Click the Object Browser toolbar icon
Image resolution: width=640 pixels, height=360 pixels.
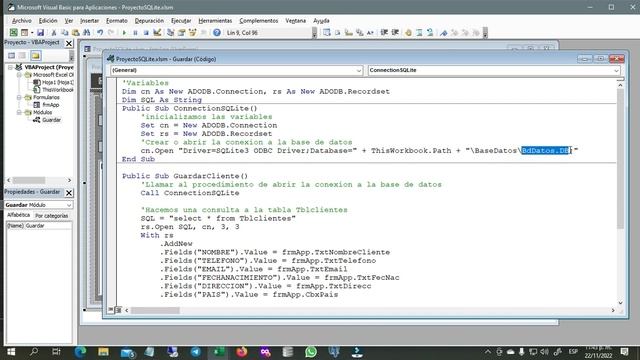(x=192, y=33)
